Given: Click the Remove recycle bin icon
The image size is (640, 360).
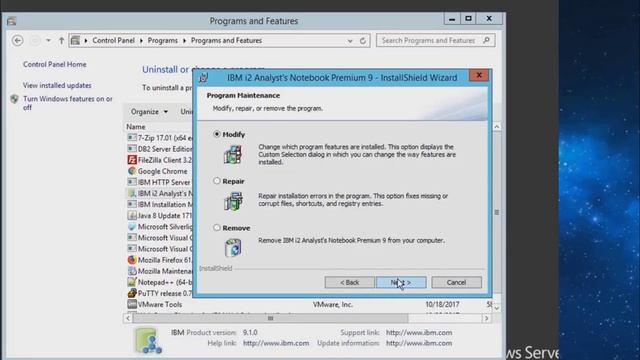Looking at the screenshot, I should click(x=233, y=247).
